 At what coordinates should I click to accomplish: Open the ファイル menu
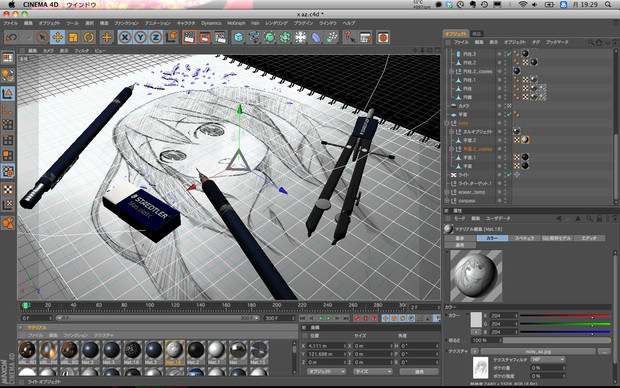[x=11, y=23]
